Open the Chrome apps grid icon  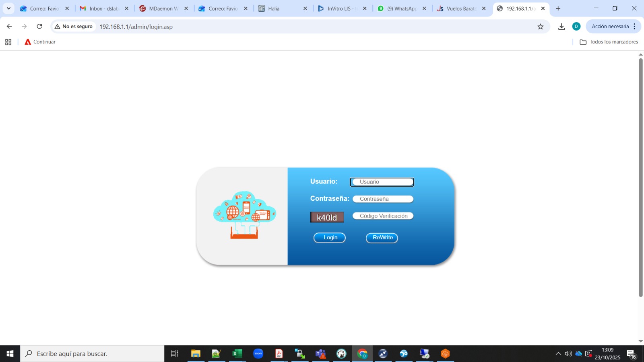[8, 42]
